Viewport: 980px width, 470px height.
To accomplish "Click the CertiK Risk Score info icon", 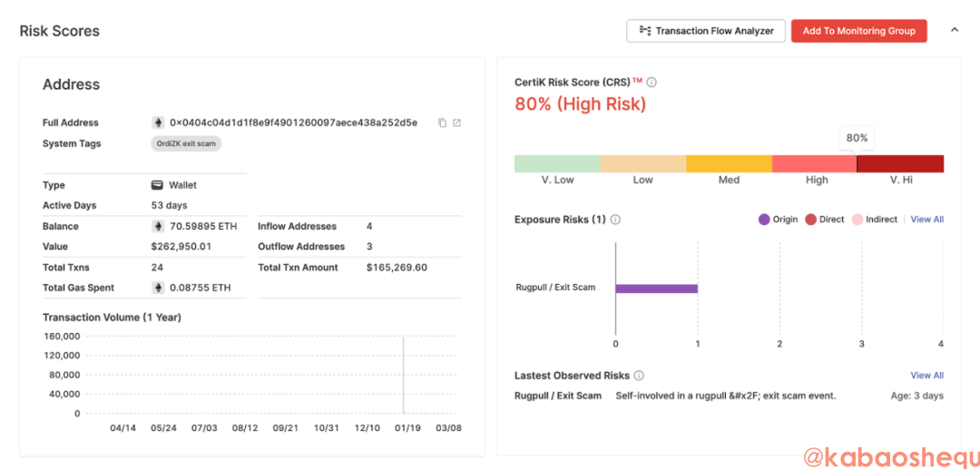I will coord(652,83).
